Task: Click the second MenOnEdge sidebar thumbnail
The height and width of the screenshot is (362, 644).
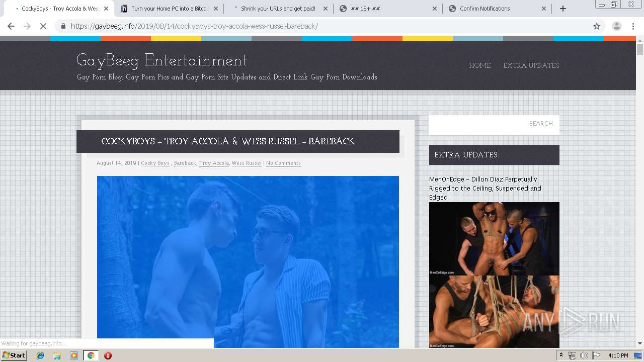Action: pyautogui.click(x=494, y=312)
